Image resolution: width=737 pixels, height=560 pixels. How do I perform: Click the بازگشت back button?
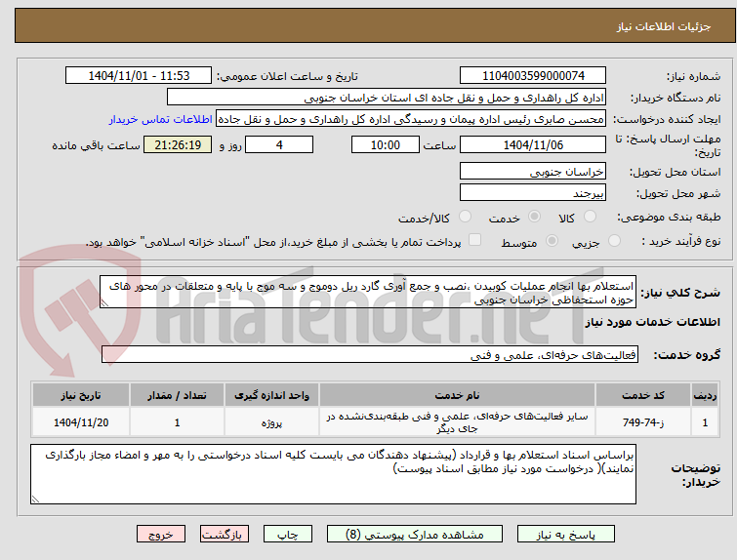[x=225, y=535]
